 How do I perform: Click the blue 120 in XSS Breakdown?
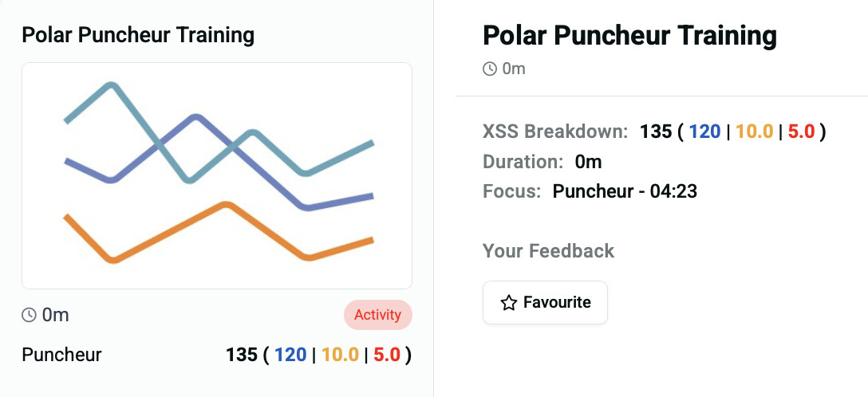(x=705, y=132)
